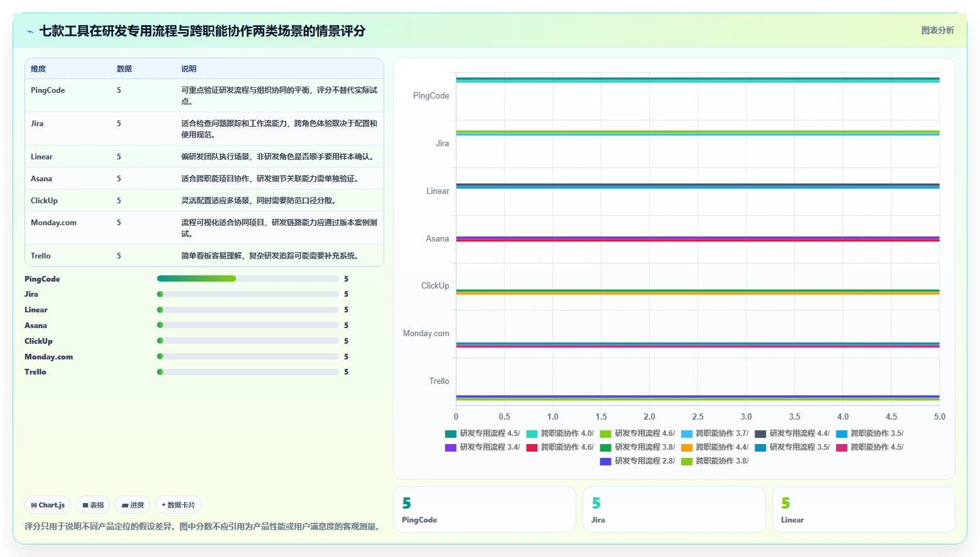Click the 2.5 tick on the chart x-axis
Screen dimensions: 980x557
[697, 416]
